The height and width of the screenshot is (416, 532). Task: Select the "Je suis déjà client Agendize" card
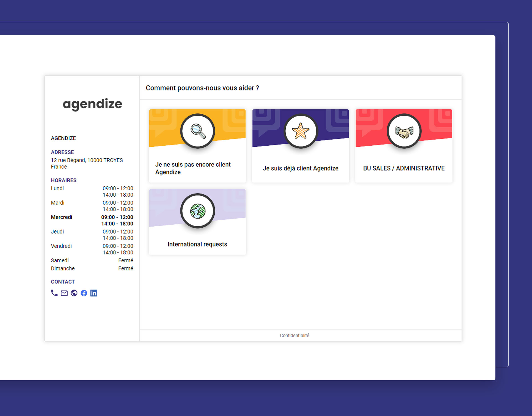coord(300,168)
